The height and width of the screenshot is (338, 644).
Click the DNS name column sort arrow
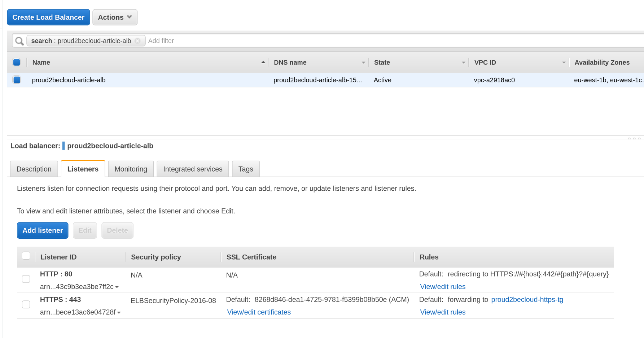[x=363, y=63]
